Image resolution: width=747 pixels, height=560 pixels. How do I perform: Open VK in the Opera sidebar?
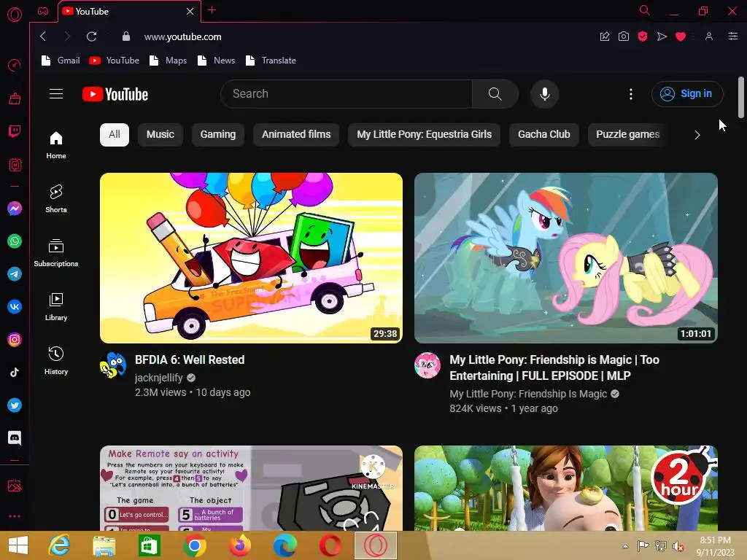pyautogui.click(x=15, y=307)
